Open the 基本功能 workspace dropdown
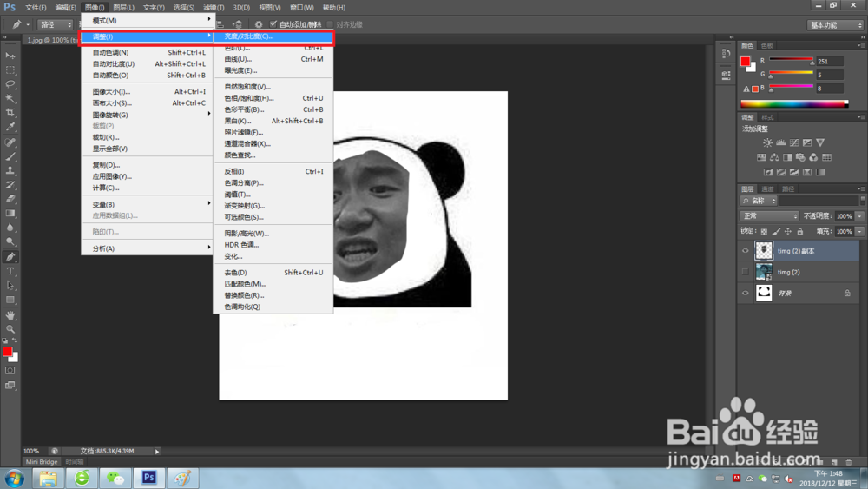The height and width of the screenshot is (489, 868). [x=835, y=25]
